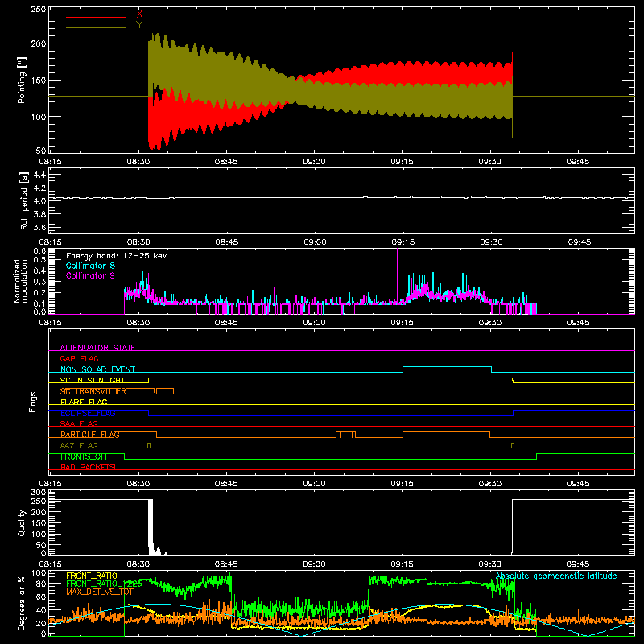Click the blue 'ECLIPSE_FLAG' label
Image resolution: width=644 pixels, height=644 pixels.
tap(88, 413)
